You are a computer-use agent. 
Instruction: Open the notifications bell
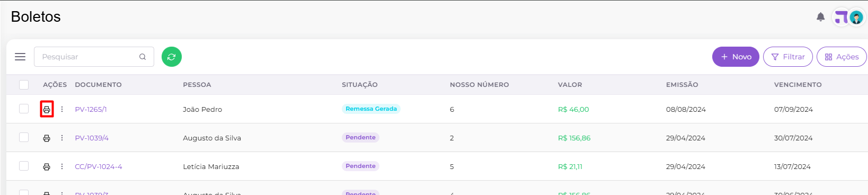click(820, 17)
